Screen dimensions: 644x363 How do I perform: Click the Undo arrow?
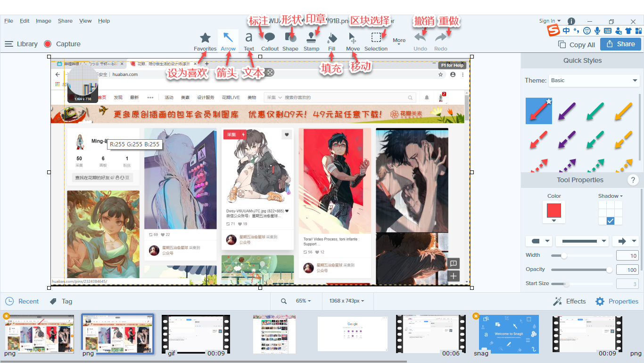coord(420,42)
